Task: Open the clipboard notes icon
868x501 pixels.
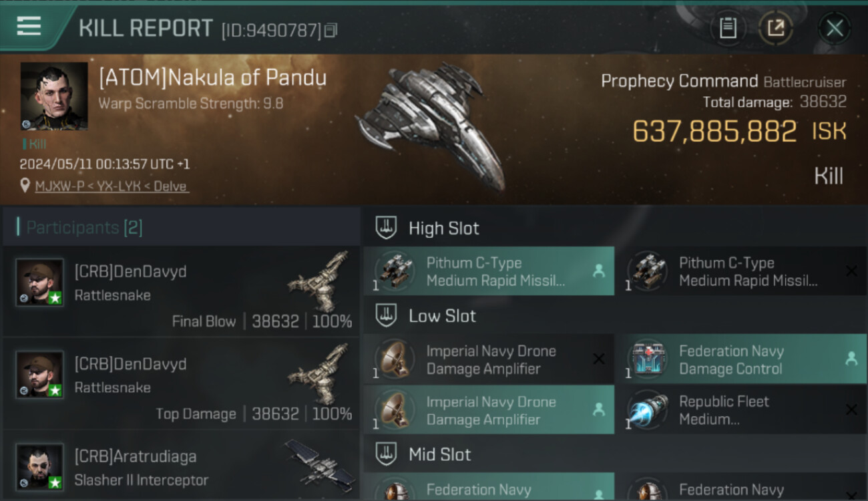Action: click(728, 28)
